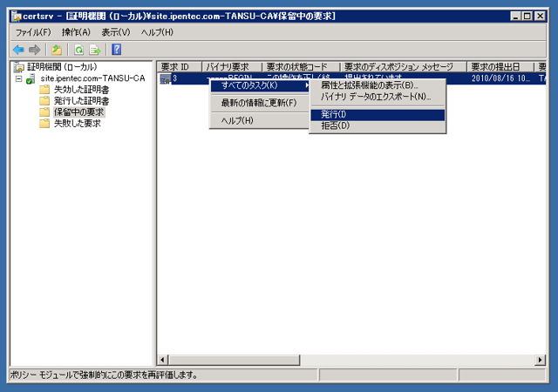This screenshot has width=558, height=392.
Task: Click the バイナリ要求 column header
Action: pyautogui.click(x=232, y=67)
